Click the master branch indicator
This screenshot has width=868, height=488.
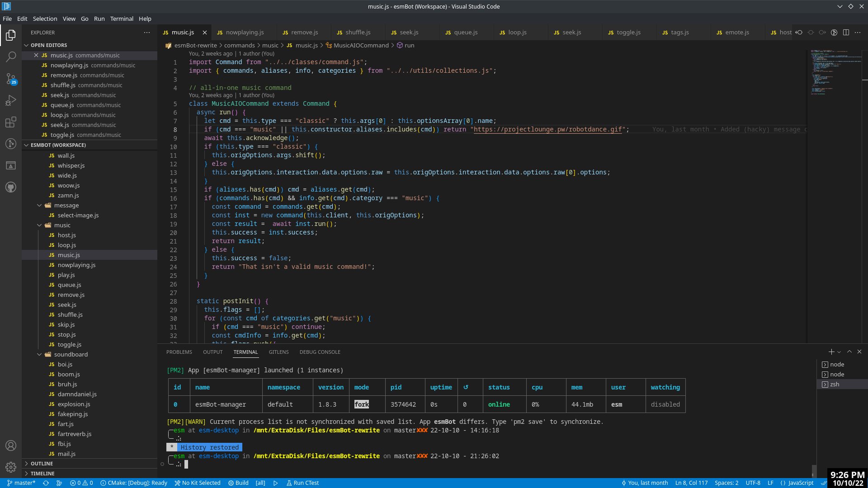click(21, 483)
